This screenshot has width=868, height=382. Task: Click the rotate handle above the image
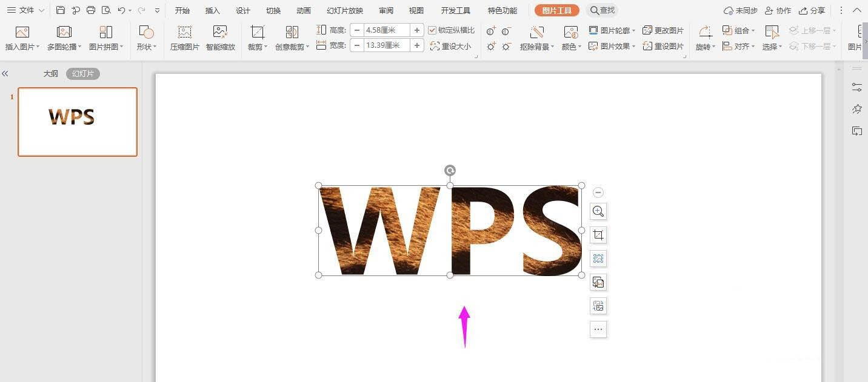click(450, 171)
